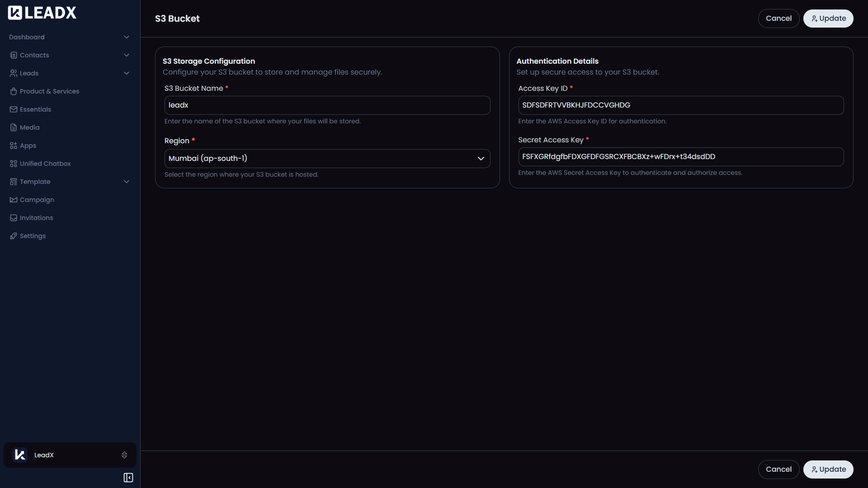Open Essentials via its envelope icon

pos(14,109)
